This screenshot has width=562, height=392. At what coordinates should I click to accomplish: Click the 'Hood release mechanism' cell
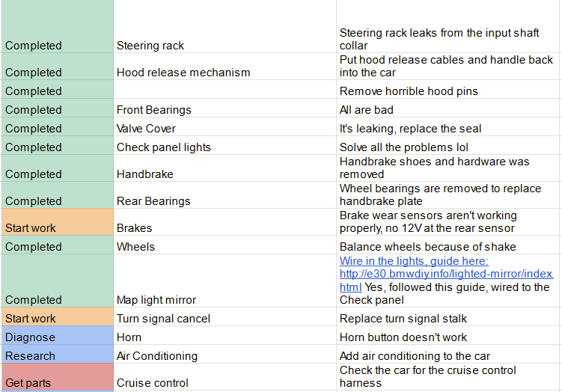(x=183, y=73)
